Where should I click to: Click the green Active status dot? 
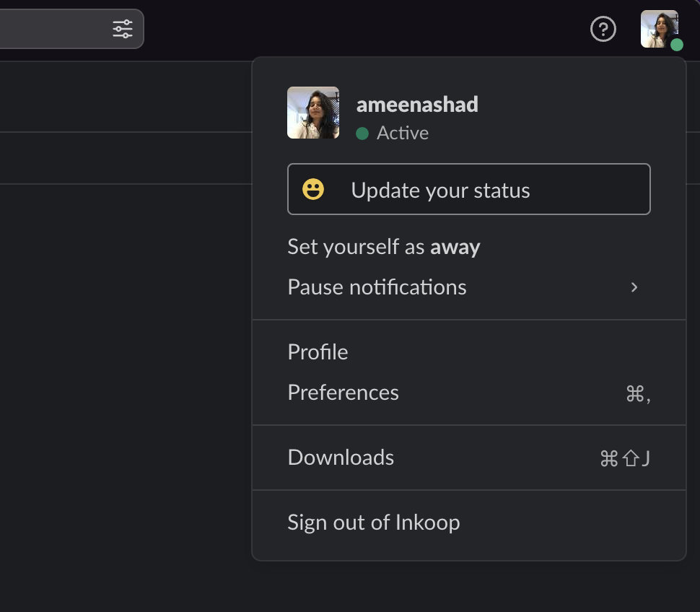pos(362,134)
